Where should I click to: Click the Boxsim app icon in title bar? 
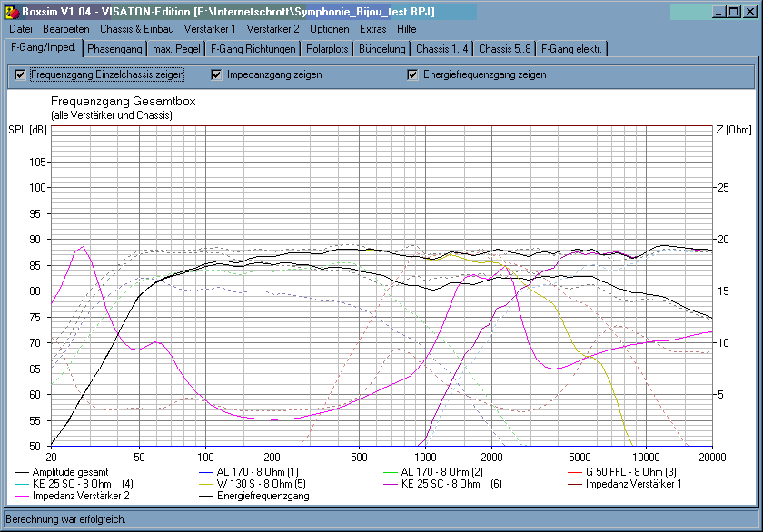tap(11, 11)
